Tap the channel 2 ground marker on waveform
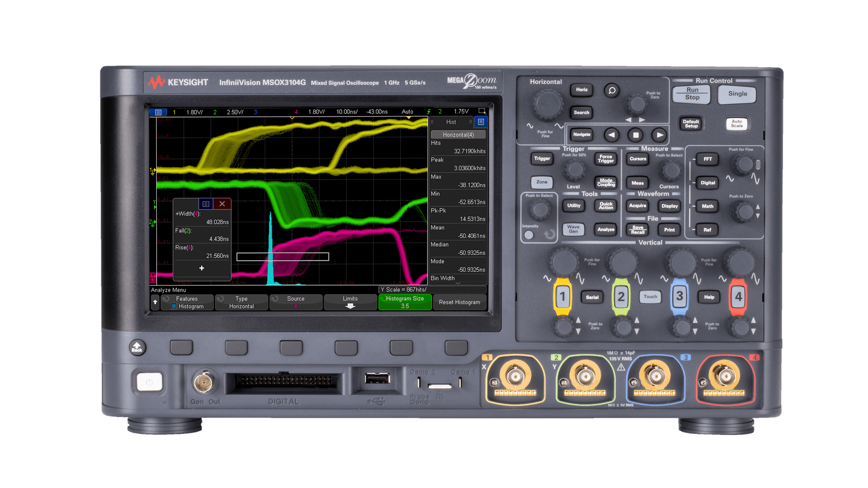Viewport: 868px width, 488px height. click(x=152, y=222)
